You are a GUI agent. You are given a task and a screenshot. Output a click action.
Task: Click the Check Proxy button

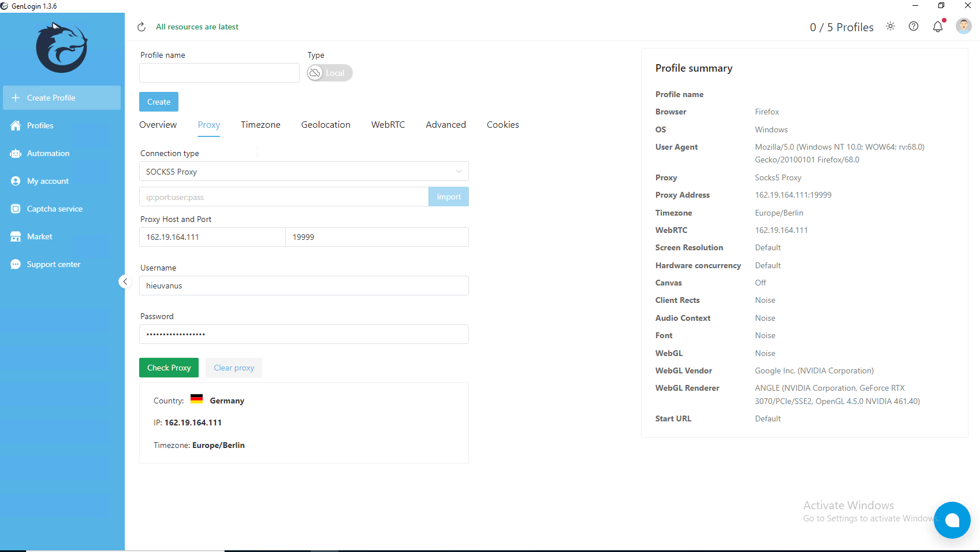169,368
